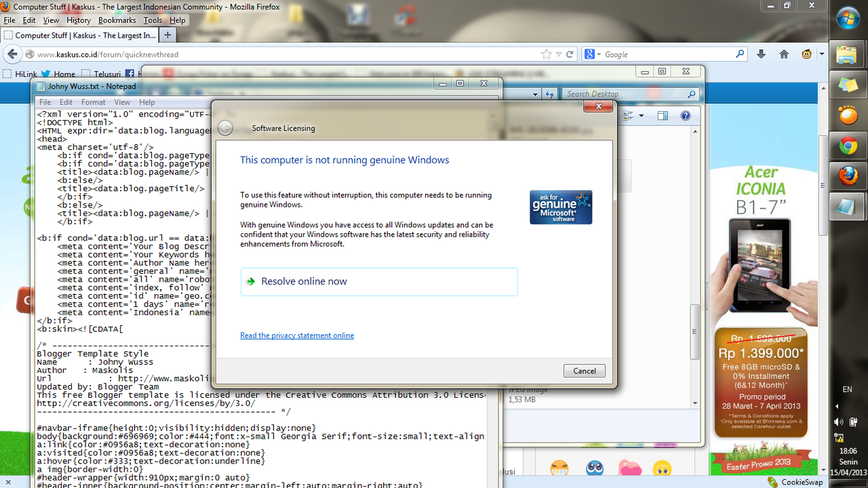Open Google Chrome from taskbar
Image resolution: width=868 pixels, height=488 pixels.
pyautogui.click(x=848, y=146)
